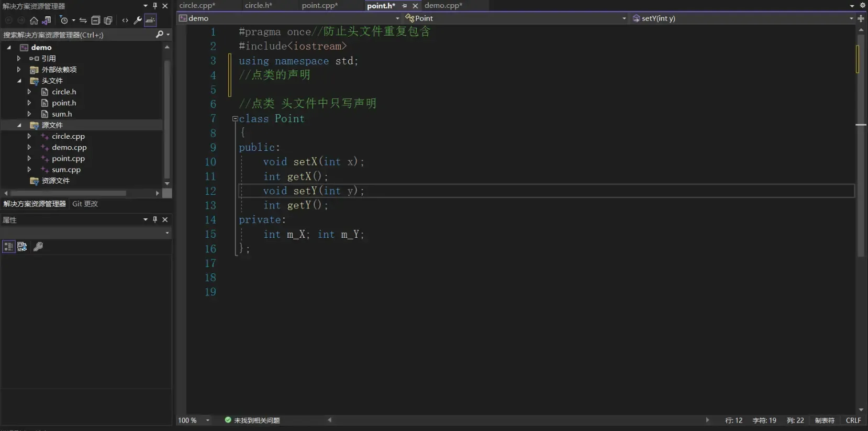
Task: Switch to the circle.cpp* editor tab
Action: (197, 5)
